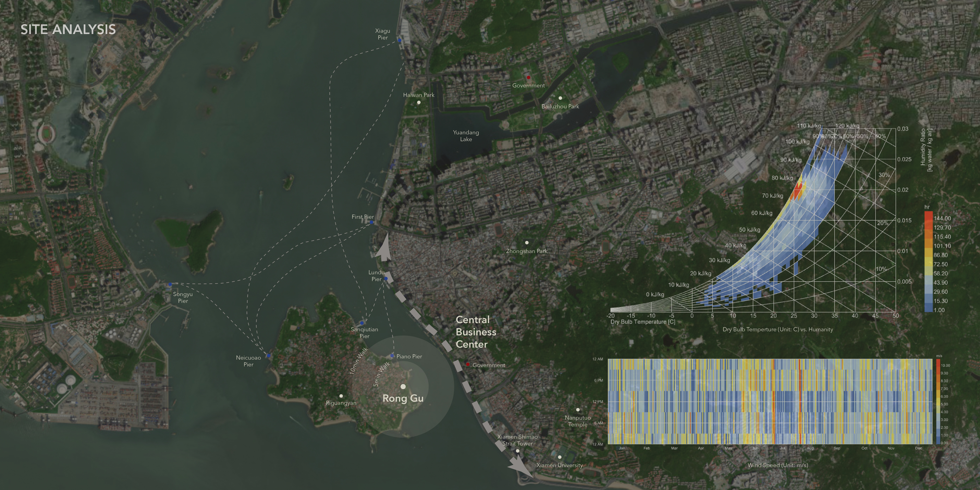Image resolution: width=980 pixels, height=490 pixels.
Task: Click the blue First Pier marker dot
Action: [x=372, y=222]
